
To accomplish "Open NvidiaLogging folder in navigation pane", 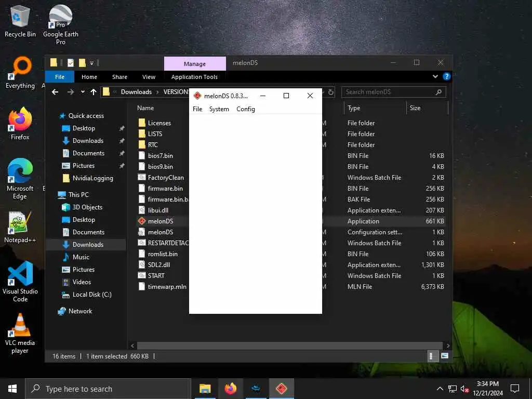I will coord(92,178).
